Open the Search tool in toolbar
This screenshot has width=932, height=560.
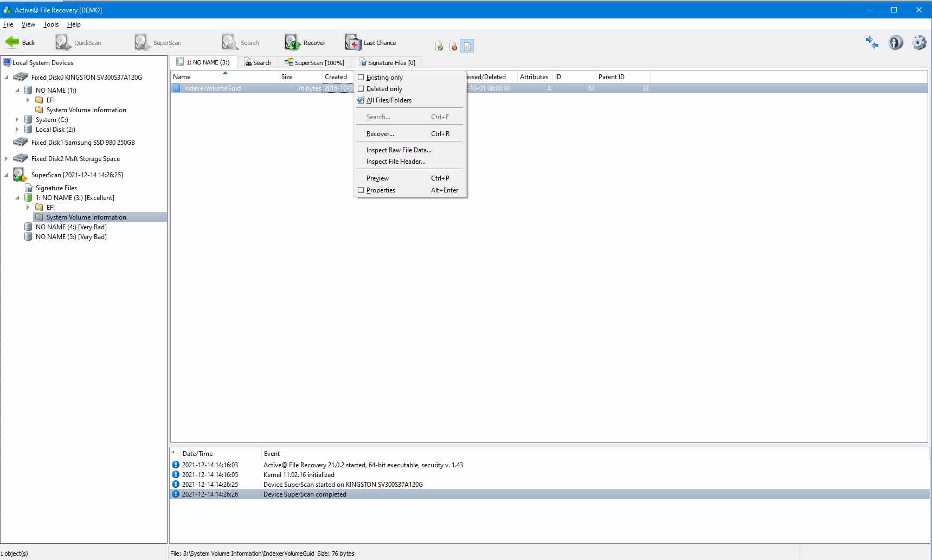(x=240, y=42)
